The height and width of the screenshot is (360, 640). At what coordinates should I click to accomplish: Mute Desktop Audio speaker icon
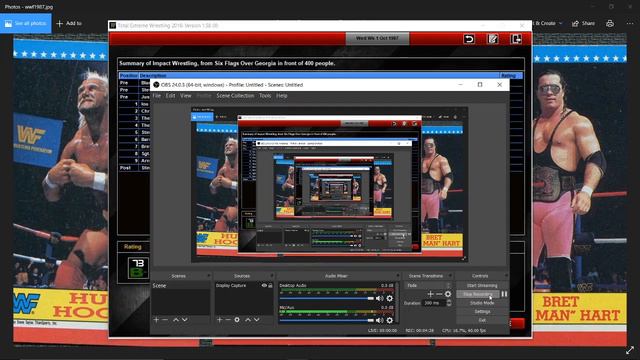(379, 298)
